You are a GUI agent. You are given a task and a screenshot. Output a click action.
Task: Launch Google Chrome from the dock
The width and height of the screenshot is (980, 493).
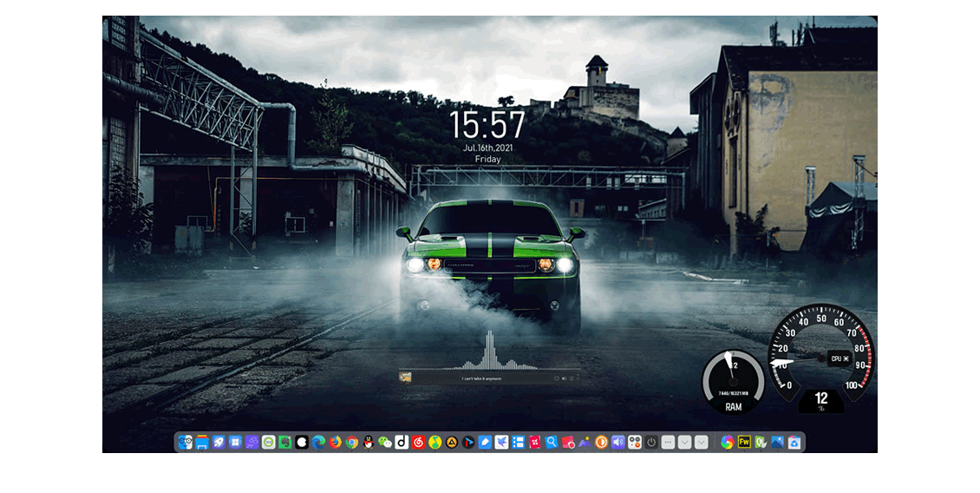pos(351,443)
